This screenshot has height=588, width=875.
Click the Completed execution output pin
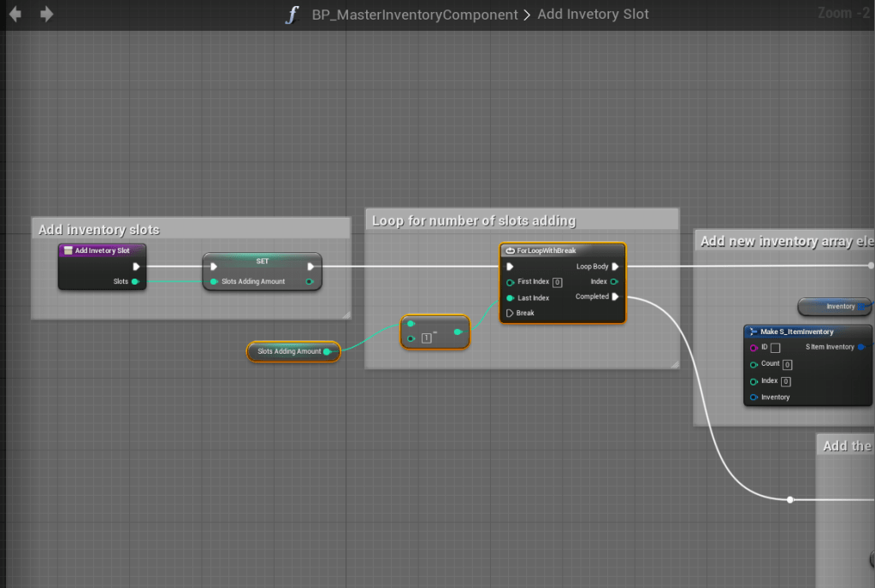(615, 297)
